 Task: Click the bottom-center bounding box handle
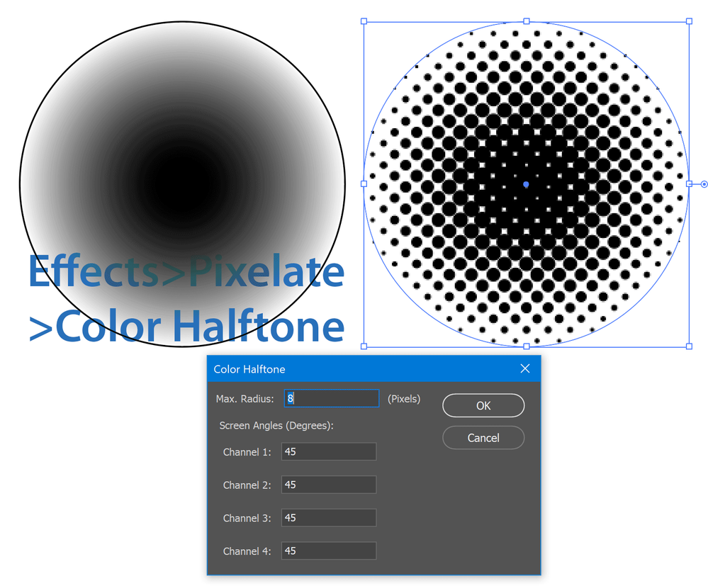(x=527, y=347)
